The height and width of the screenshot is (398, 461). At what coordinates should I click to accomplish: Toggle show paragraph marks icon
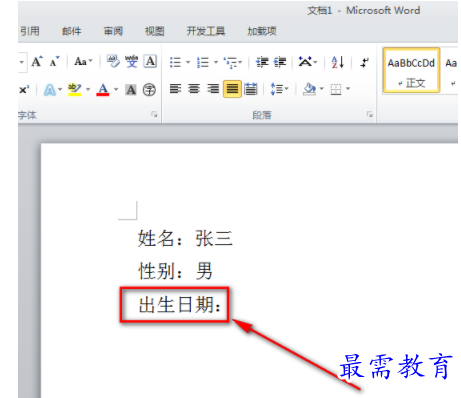(364, 62)
